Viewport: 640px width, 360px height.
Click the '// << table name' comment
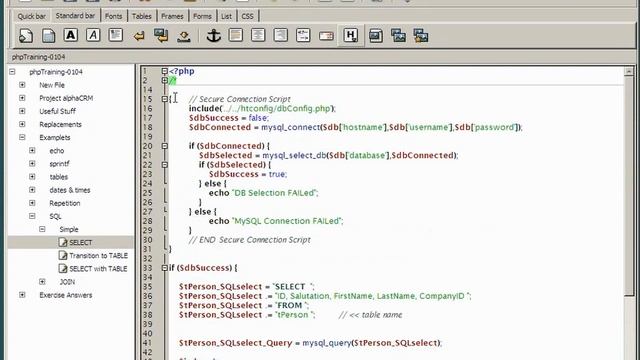click(370, 315)
